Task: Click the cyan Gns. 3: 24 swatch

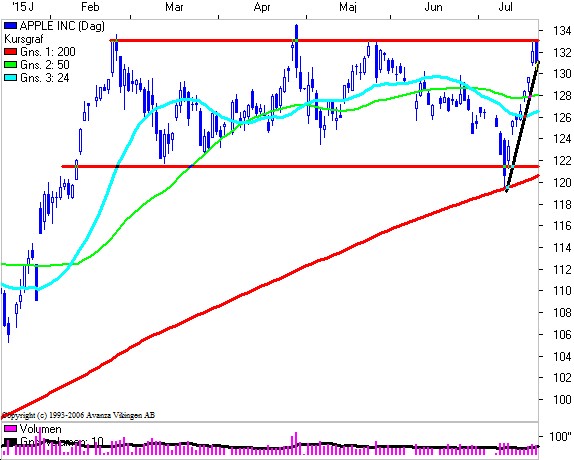Action: point(11,78)
